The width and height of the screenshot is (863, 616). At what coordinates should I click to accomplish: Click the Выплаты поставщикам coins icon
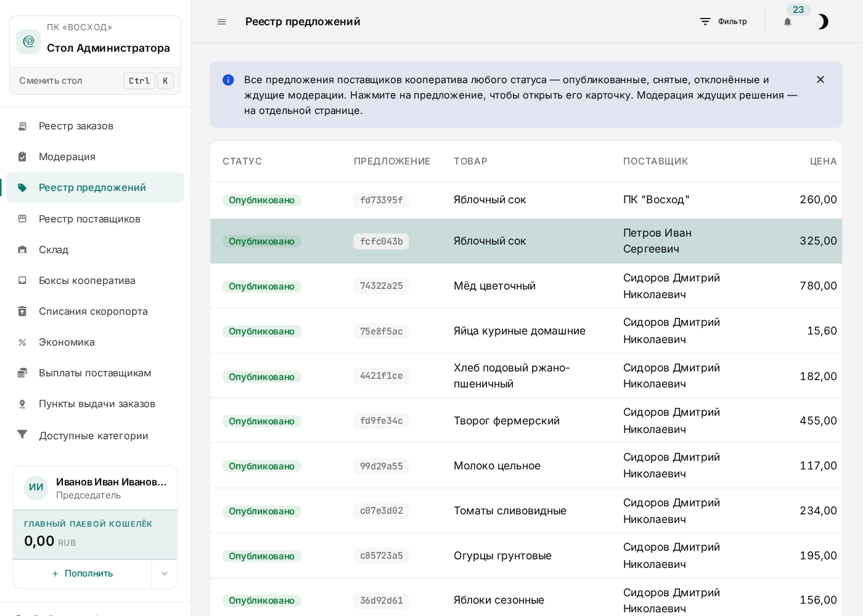22,373
